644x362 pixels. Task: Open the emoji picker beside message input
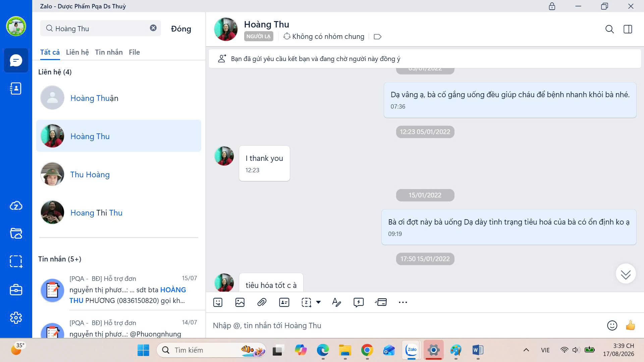pos(612,325)
